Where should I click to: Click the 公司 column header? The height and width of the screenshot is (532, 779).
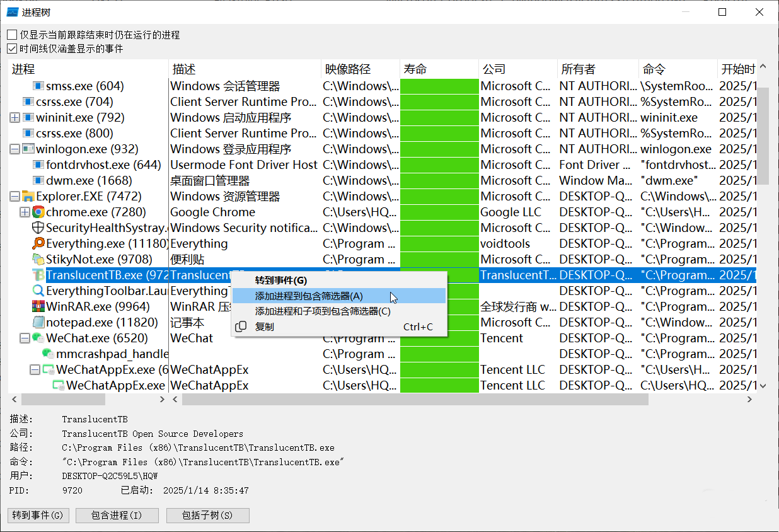(x=518, y=69)
